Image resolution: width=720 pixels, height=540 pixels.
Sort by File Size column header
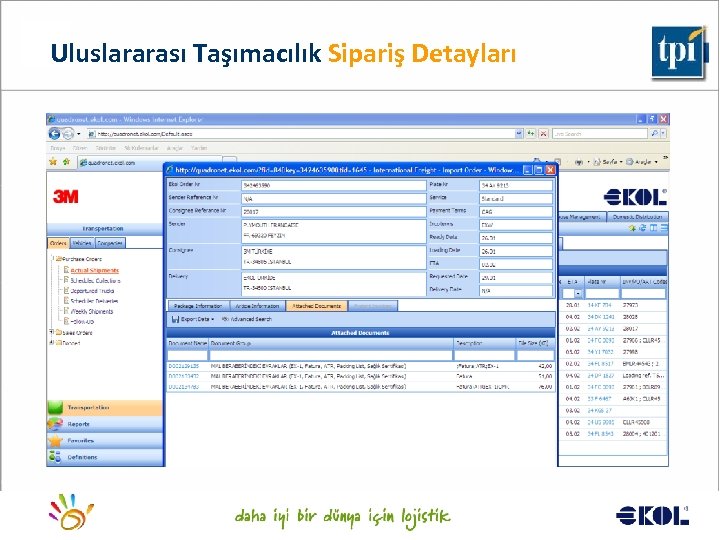(x=535, y=343)
